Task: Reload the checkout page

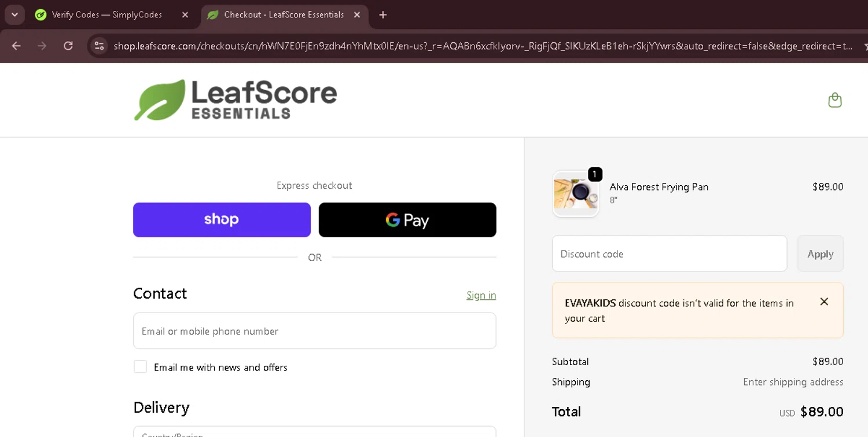Action: pos(68,46)
